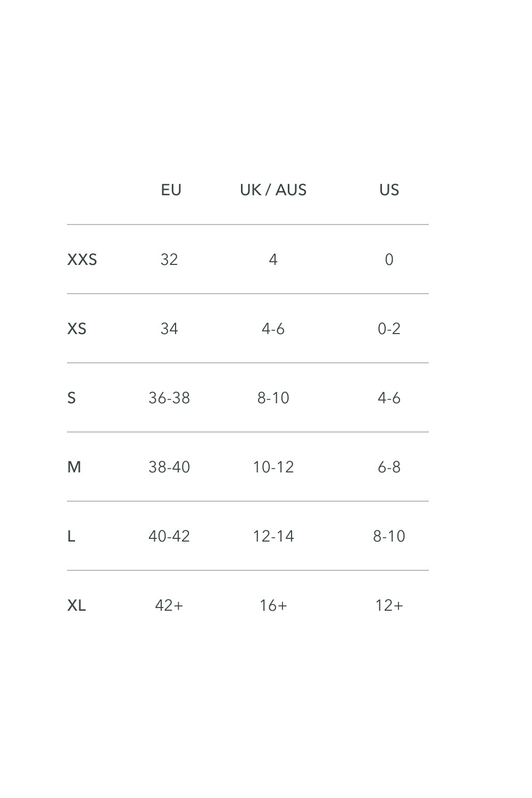Image resolution: width=532 pixels, height=798 pixels.
Task: Click the UK / AUS column header
Action: pos(273,190)
